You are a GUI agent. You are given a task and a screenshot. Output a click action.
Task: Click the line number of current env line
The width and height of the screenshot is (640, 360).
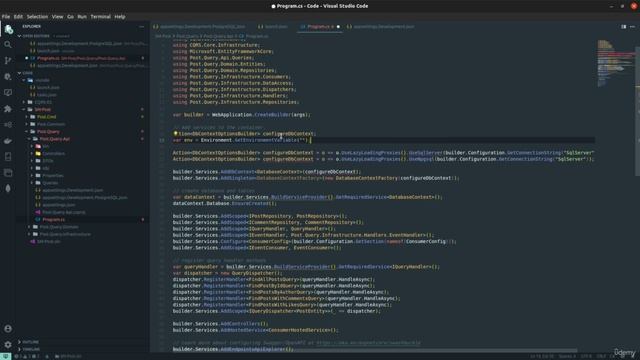click(x=162, y=140)
